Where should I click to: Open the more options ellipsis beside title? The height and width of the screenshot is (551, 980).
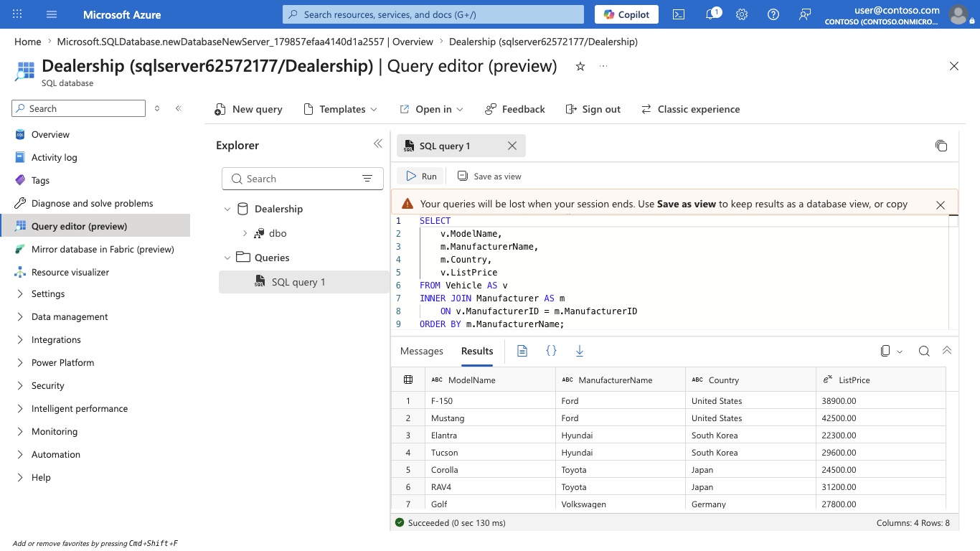coord(603,66)
